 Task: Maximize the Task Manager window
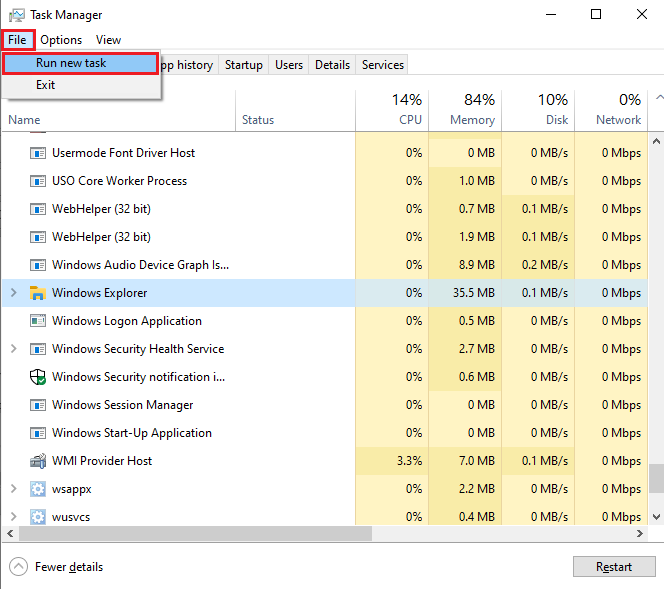(x=596, y=15)
